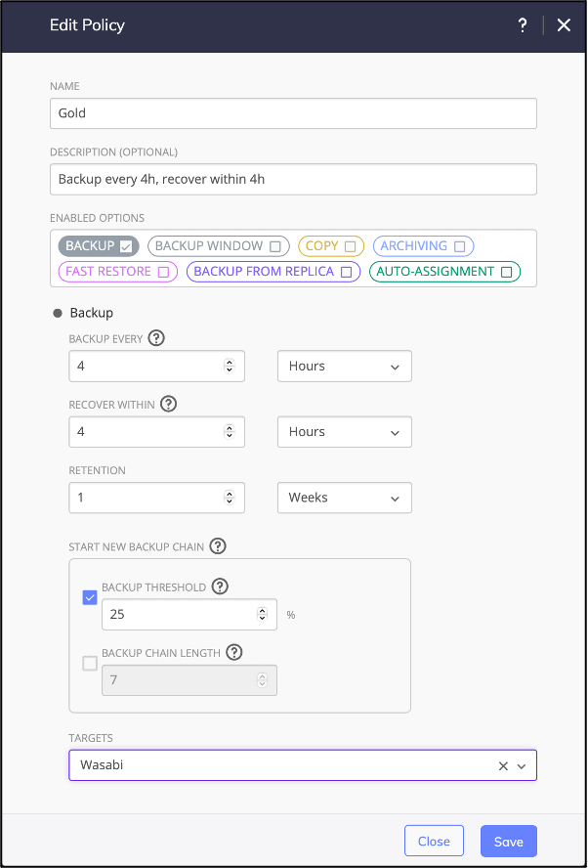Viewport: 588px width, 868px height.
Task: Show help for Backup Every
Action: pos(156,338)
